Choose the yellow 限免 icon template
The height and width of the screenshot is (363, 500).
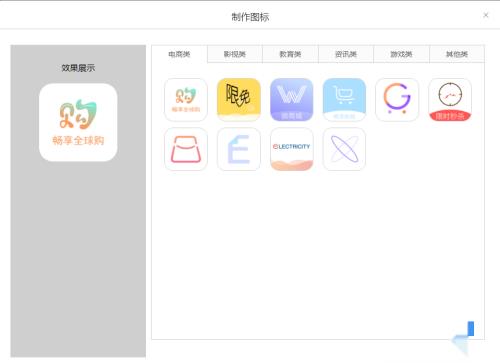(x=239, y=100)
